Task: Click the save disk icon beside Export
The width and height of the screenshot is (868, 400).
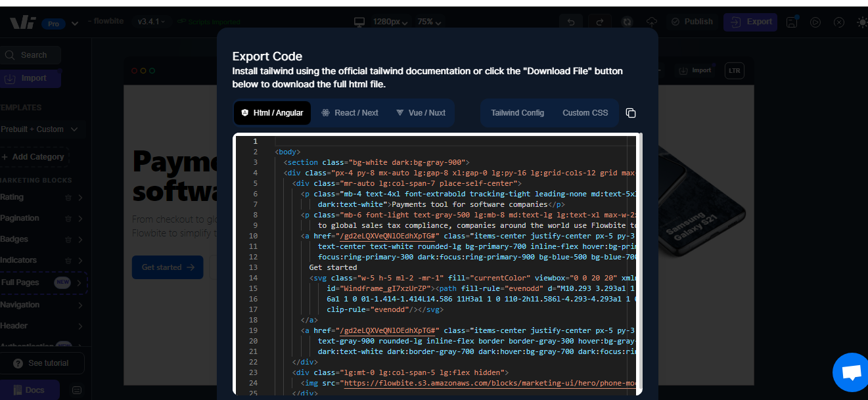Action: (792, 22)
